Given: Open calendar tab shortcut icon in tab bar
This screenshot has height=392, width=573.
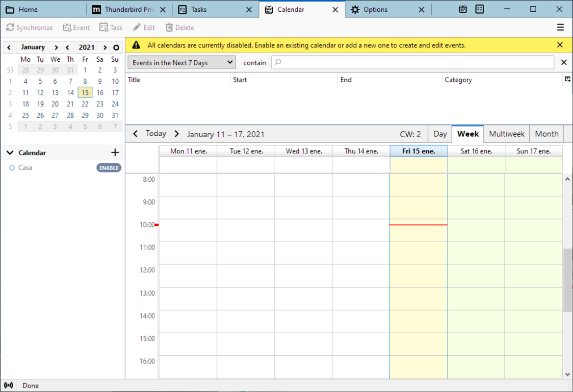Looking at the screenshot, I should click(463, 9).
